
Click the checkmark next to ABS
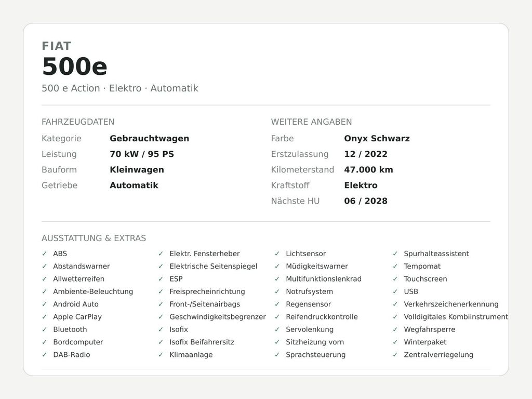(x=45, y=254)
